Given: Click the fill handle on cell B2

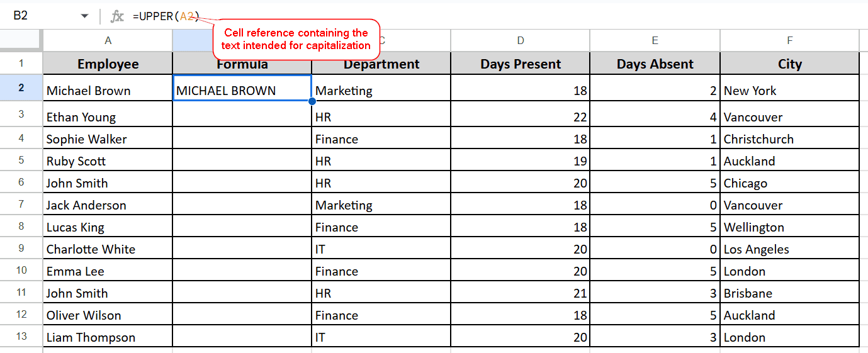Looking at the screenshot, I should [312, 101].
